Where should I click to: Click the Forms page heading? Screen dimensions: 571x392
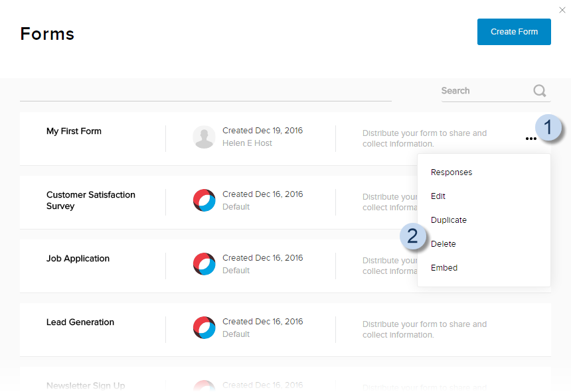coord(47,34)
